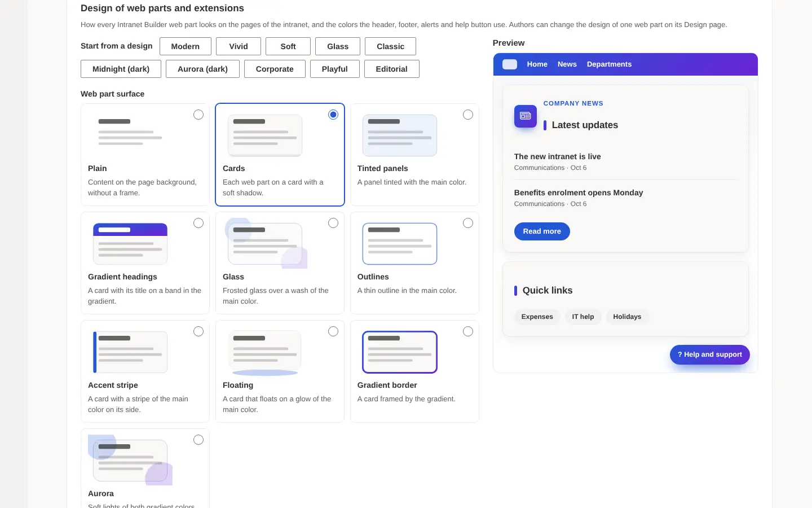Click "The new intranet is live" headline
812x508 pixels.
557,156
